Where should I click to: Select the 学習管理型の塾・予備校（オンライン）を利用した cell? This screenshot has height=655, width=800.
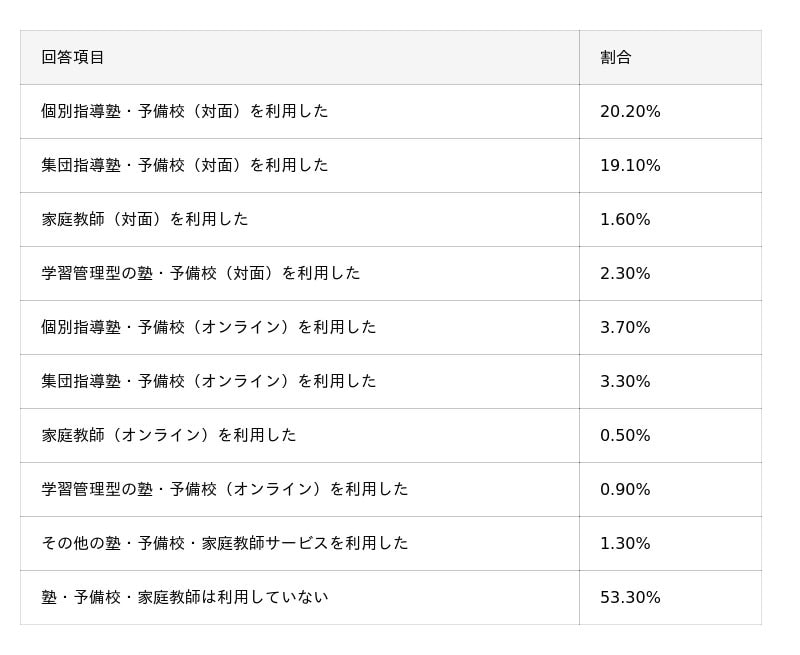click(225, 489)
